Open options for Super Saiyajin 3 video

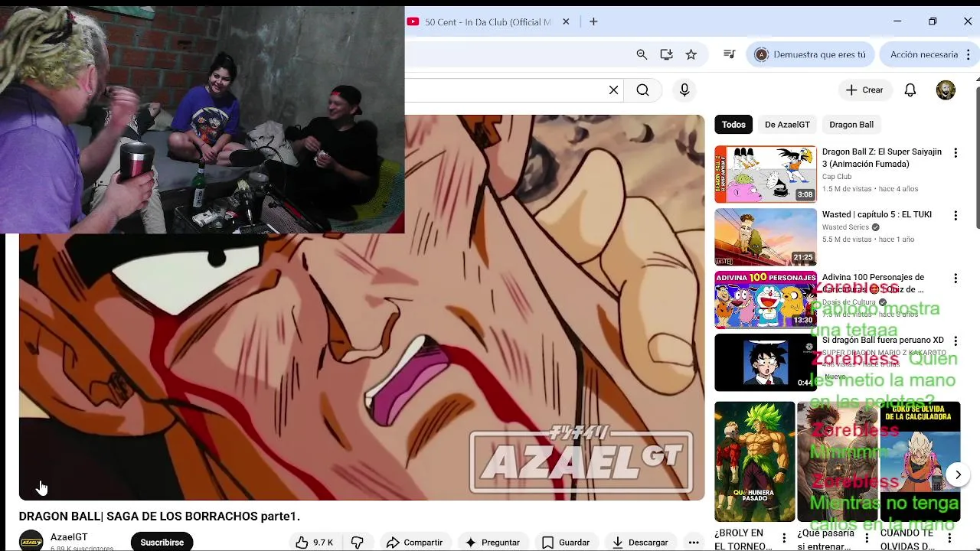point(955,153)
